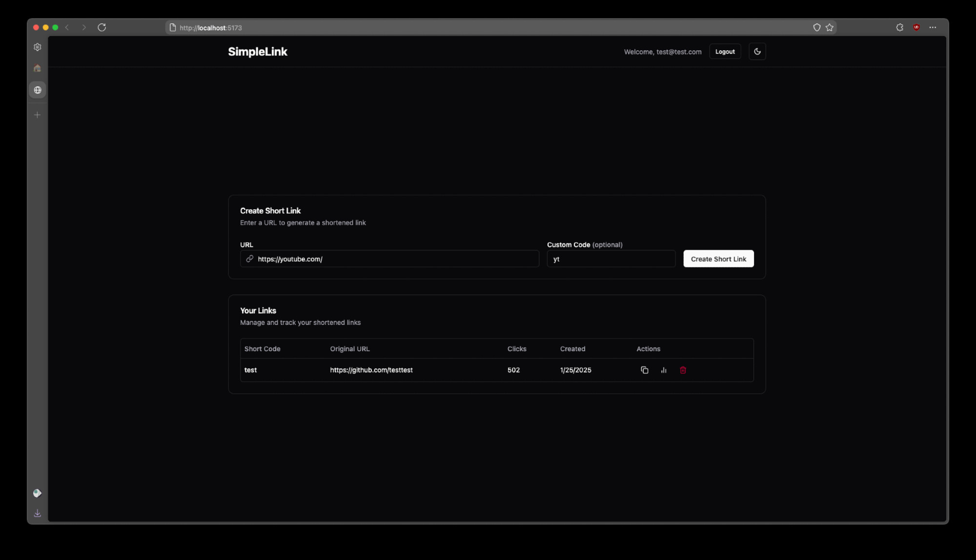Click the SimpleLink logo

click(257, 52)
